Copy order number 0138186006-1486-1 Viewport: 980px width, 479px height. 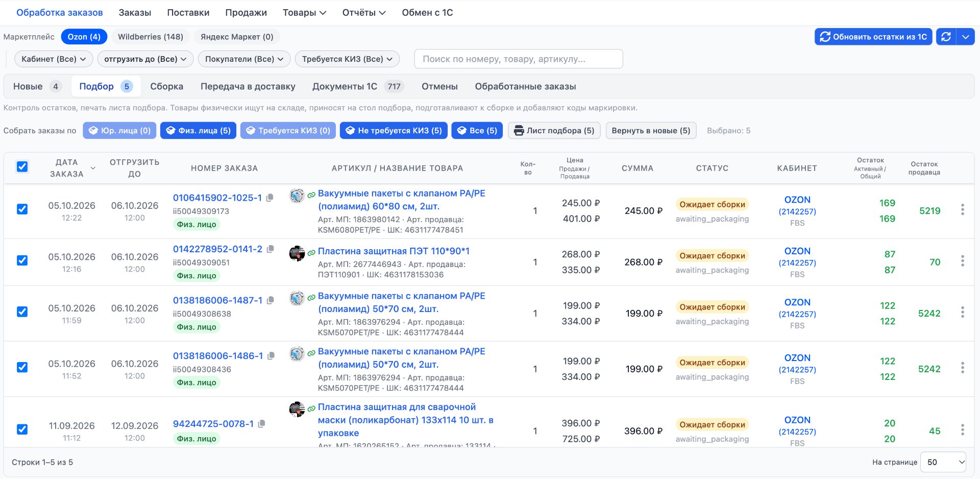(271, 356)
